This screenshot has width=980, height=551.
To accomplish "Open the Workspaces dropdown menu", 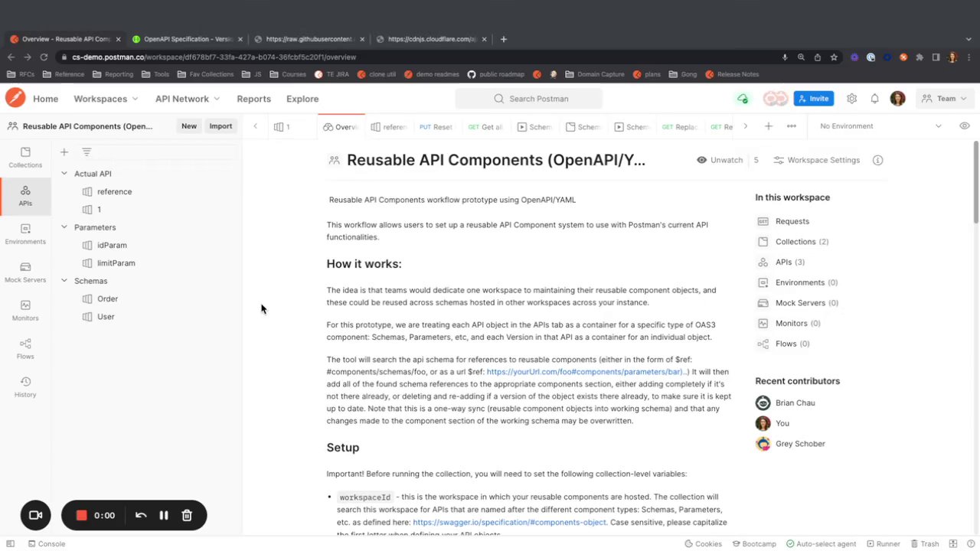I will point(106,99).
